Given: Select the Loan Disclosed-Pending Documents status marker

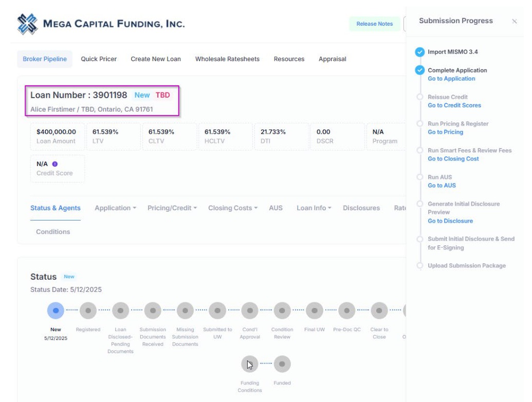Looking at the screenshot, I should [120, 310].
